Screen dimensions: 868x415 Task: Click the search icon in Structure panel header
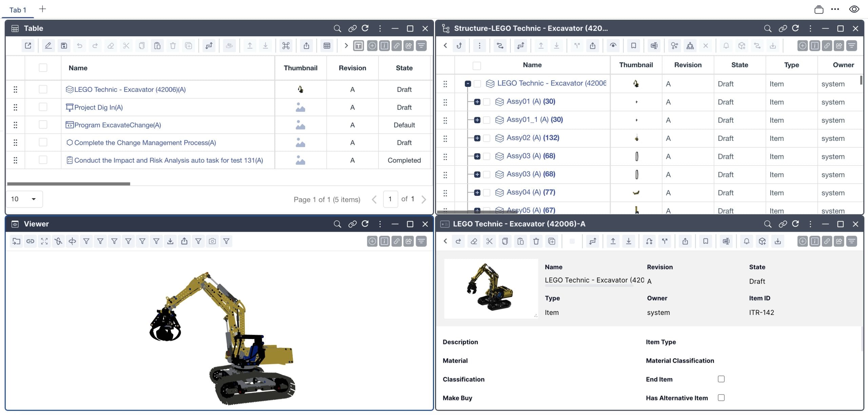(x=768, y=29)
